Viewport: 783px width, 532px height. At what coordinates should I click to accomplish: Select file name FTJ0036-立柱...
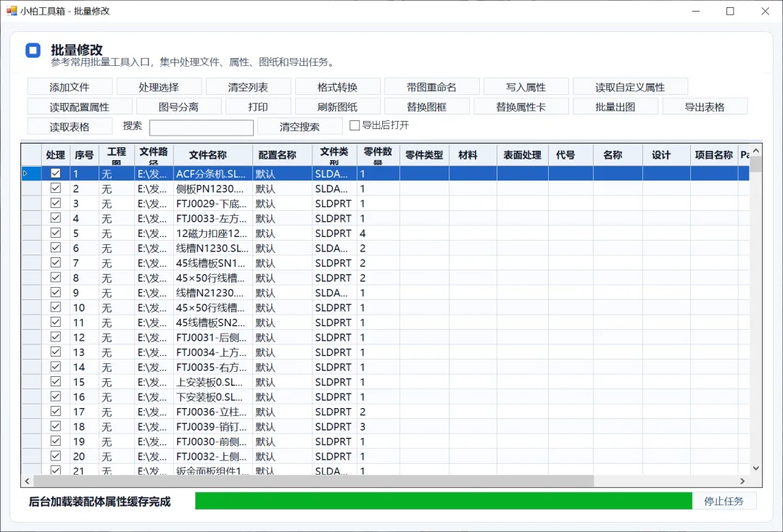(213, 412)
